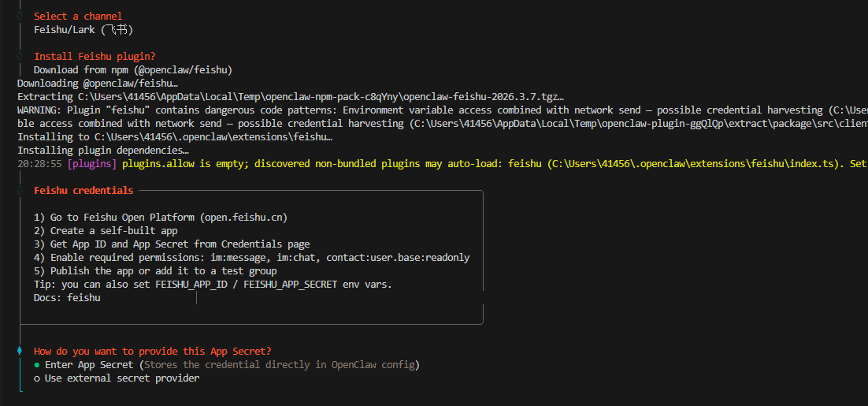868x406 pixels.
Task: Click step 4 Enable required permissions
Action: [252, 258]
